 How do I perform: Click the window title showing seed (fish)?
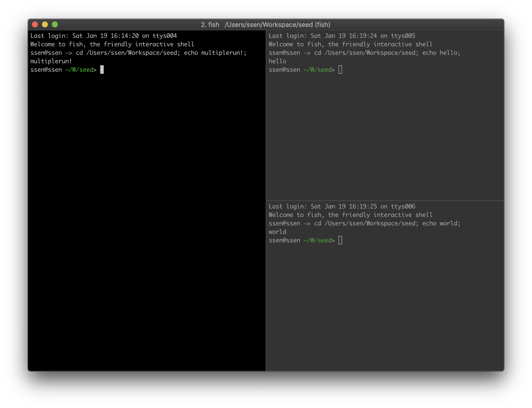pos(266,25)
